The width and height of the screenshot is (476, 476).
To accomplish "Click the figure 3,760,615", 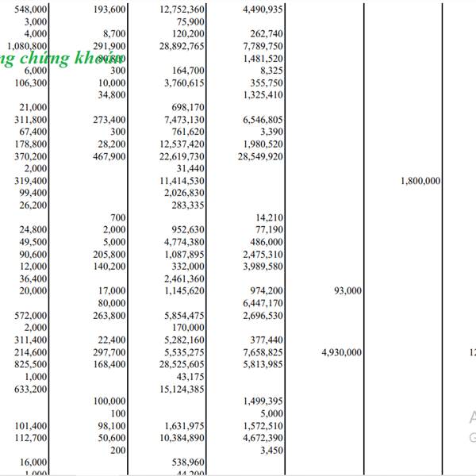I will pyautogui.click(x=184, y=83).
